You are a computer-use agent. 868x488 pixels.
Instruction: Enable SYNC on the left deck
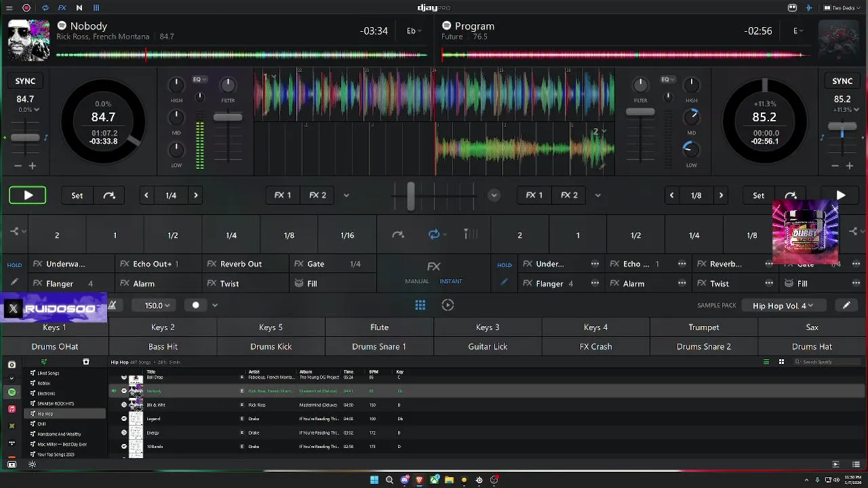click(25, 81)
